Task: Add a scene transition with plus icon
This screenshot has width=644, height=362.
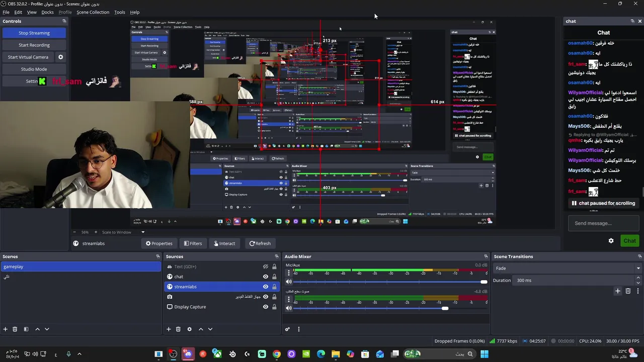Action: 618,291
